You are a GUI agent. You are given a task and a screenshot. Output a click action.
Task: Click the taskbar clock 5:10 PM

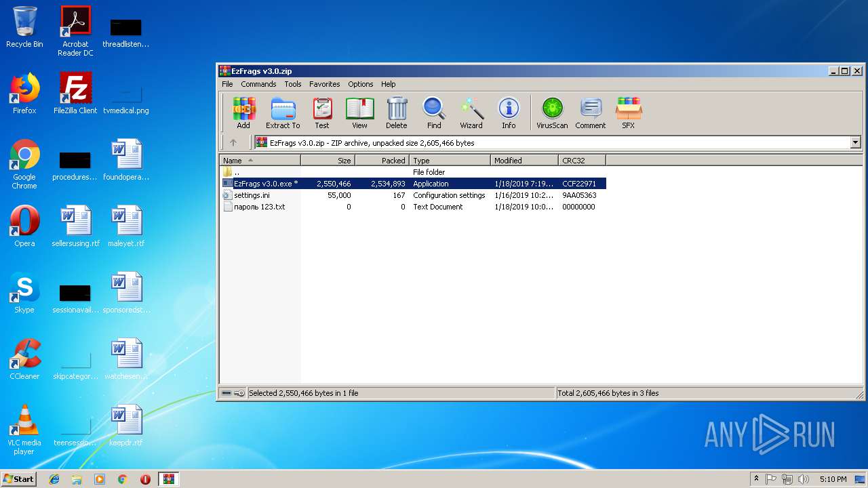click(833, 479)
